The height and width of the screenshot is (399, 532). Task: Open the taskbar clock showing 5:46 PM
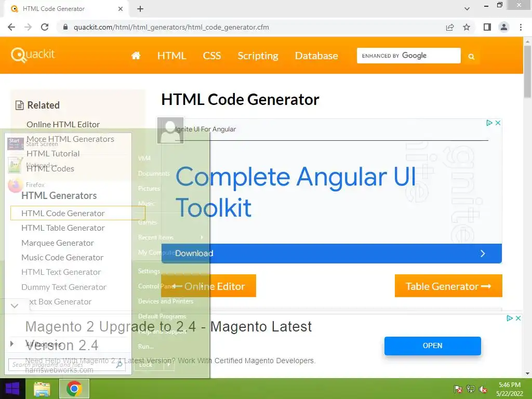pyautogui.click(x=509, y=389)
